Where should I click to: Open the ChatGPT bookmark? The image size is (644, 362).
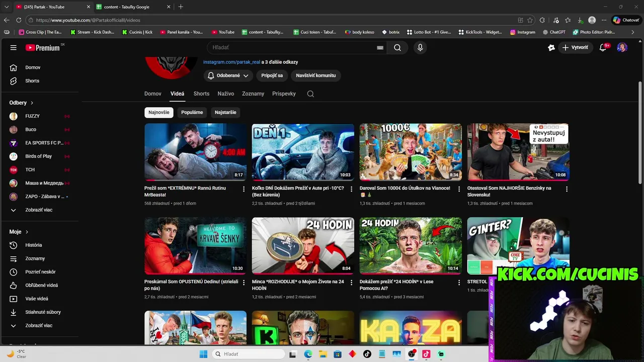pyautogui.click(x=554, y=32)
